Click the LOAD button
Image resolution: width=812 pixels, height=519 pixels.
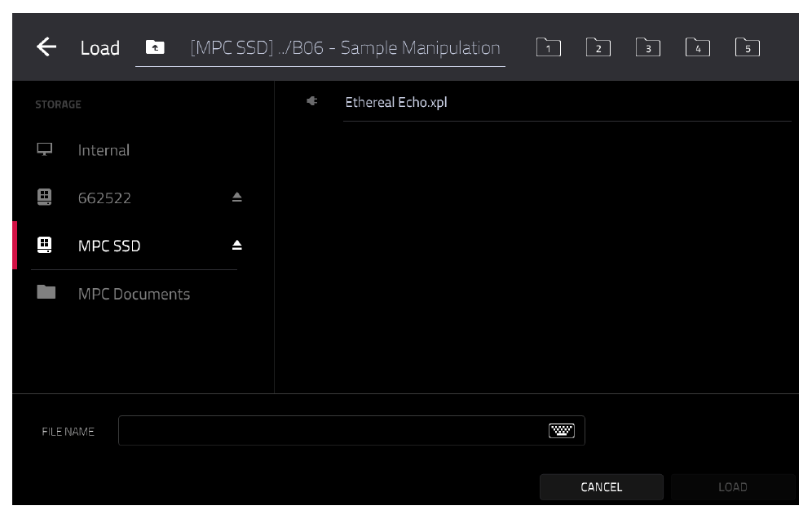(733, 487)
